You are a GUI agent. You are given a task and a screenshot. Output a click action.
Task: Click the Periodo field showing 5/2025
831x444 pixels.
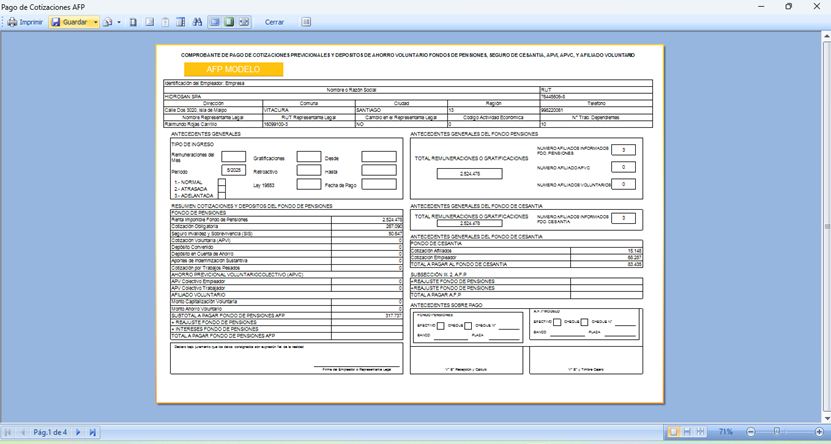pyautogui.click(x=234, y=171)
